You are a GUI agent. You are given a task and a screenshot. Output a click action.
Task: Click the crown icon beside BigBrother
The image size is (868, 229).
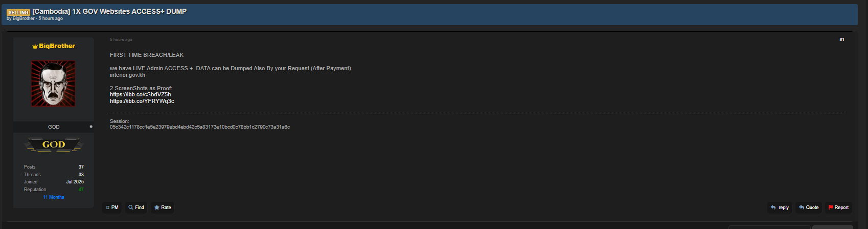[35, 46]
